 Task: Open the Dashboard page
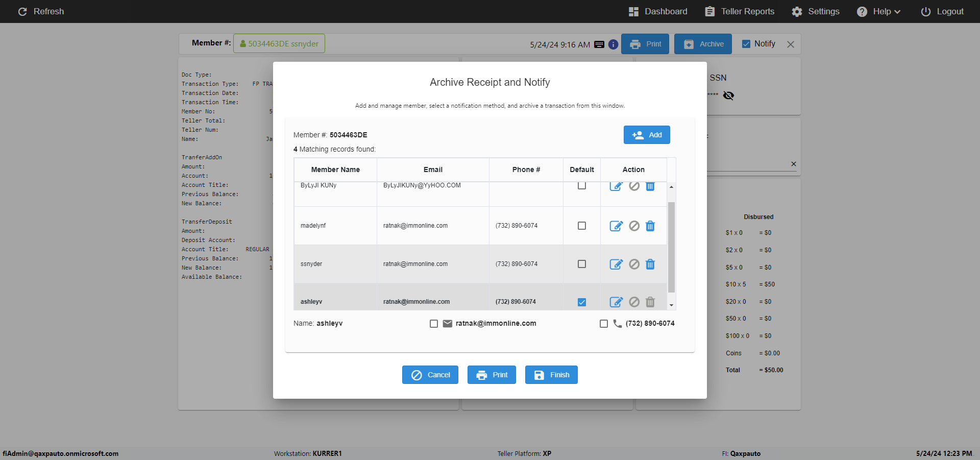point(658,11)
